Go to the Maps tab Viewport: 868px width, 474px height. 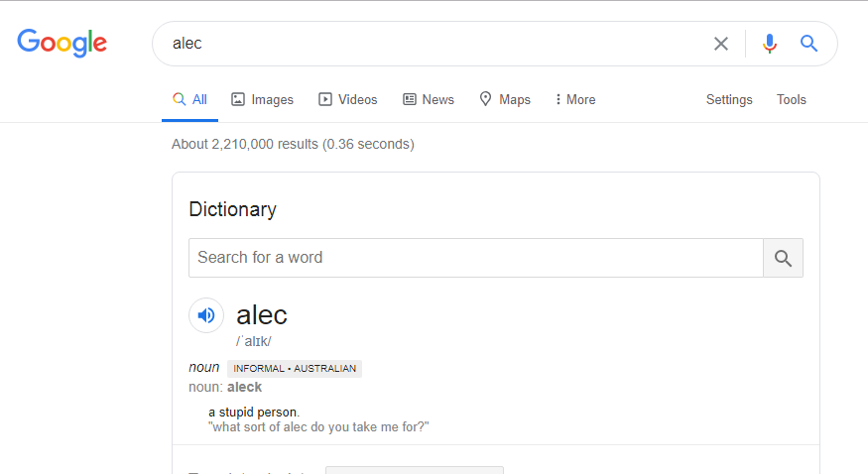[505, 99]
